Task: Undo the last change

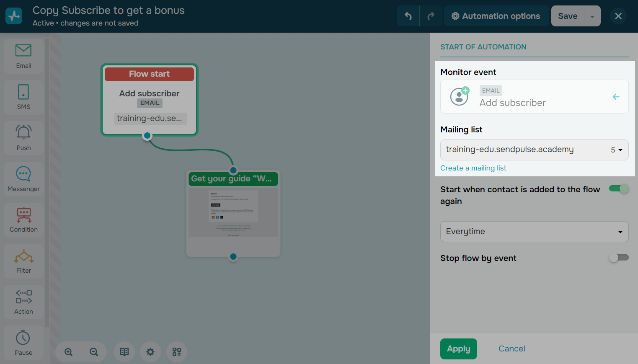Action: [408, 16]
